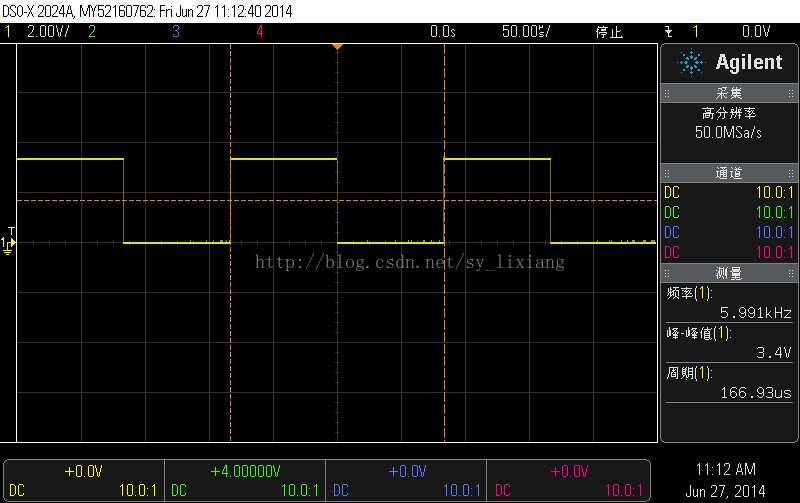Click the horizontal orange dashed cursor line
Viewport: 800px width, 503px height.
[x=337, y=200]
